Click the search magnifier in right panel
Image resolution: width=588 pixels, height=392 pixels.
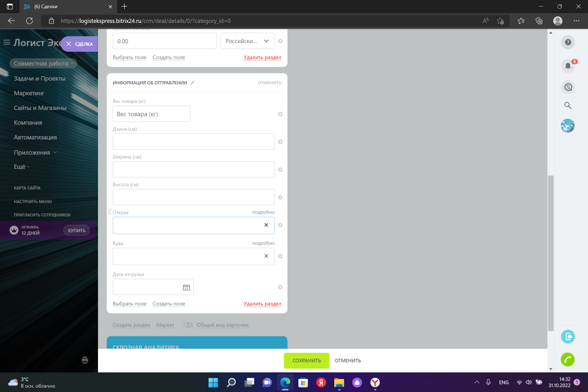click(568, 106)
